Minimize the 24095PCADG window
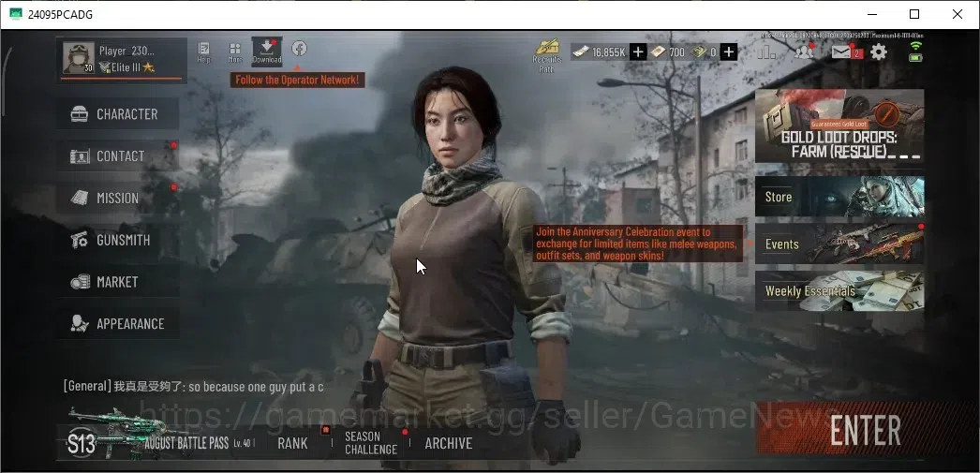Image resolution: width=980 pixels, height=473 pixels. pos(871,14)
